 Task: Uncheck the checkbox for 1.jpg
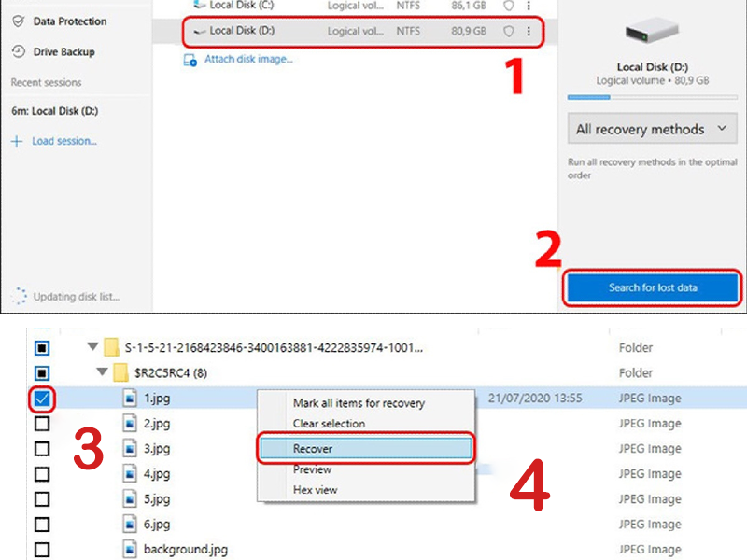[42, 399]
